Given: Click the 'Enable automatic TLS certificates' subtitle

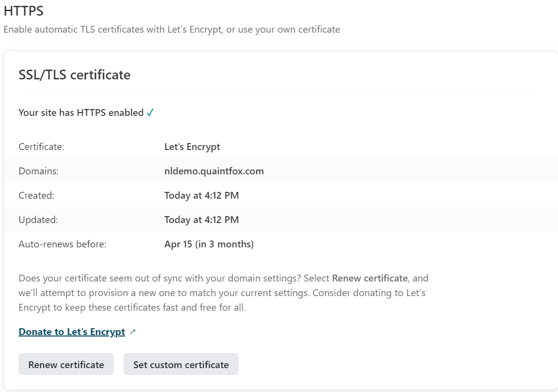Looking at the screenshot, I should (x=171, y=29).
